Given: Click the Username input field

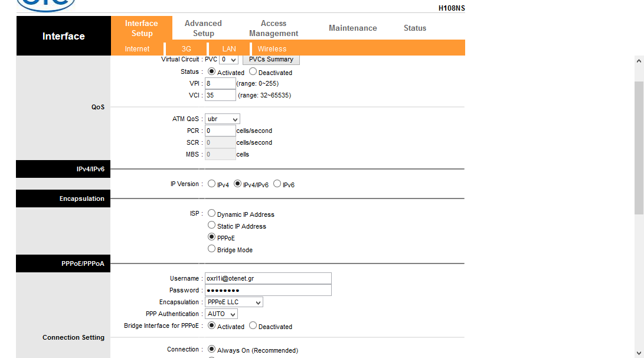Looking at the screenshot, I should pyautogui.click(x=268, y=278).
